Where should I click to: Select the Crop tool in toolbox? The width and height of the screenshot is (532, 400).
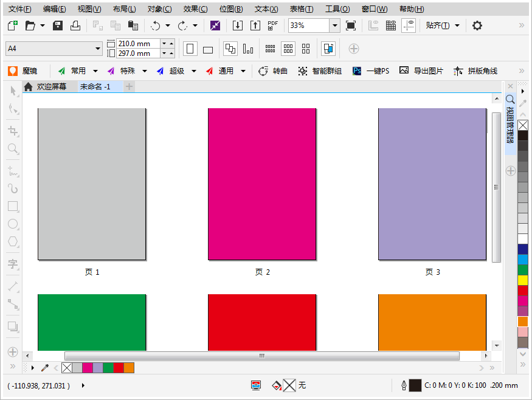click(13, 131)
